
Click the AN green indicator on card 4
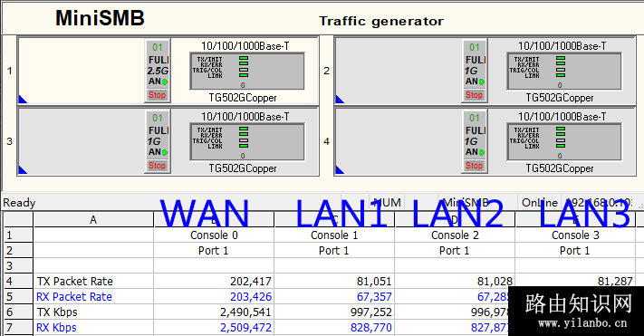click(481, 152)
